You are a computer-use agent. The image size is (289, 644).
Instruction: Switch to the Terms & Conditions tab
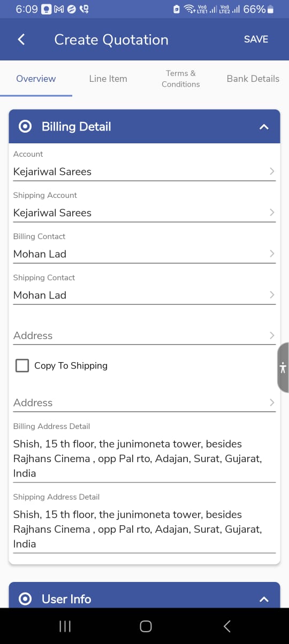click(x=181, y=79)
